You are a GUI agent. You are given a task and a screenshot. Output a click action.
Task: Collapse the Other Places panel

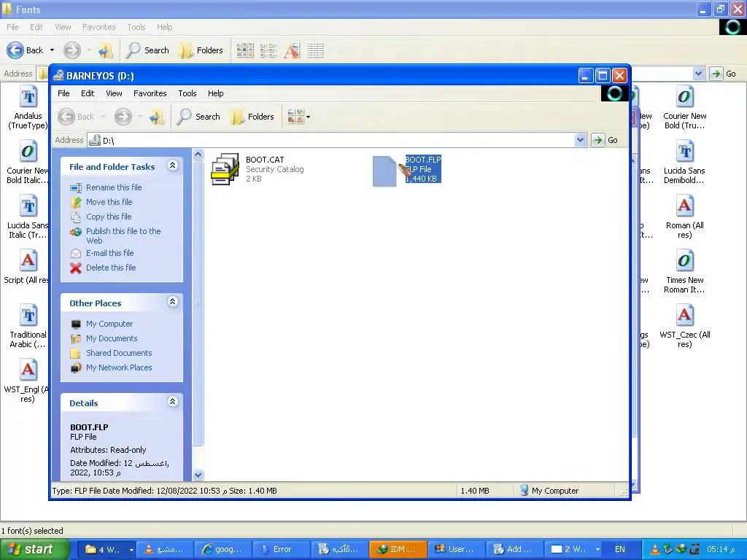point(172,301)
